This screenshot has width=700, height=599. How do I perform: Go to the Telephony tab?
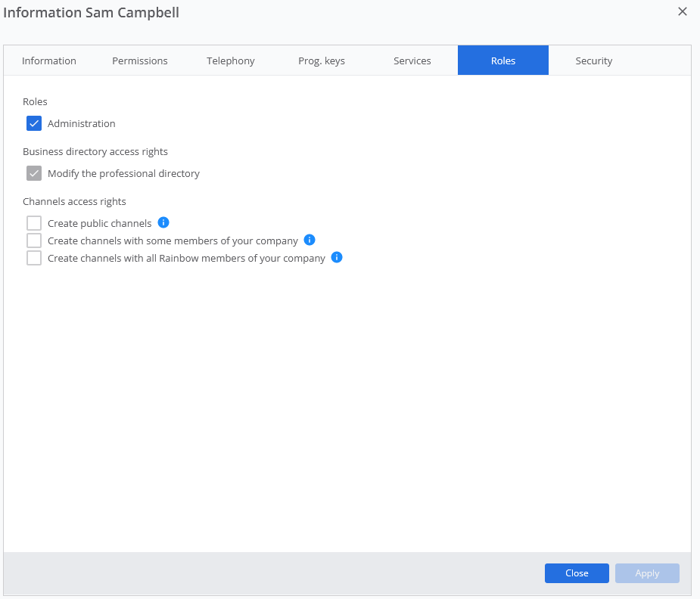coord(230,61)
